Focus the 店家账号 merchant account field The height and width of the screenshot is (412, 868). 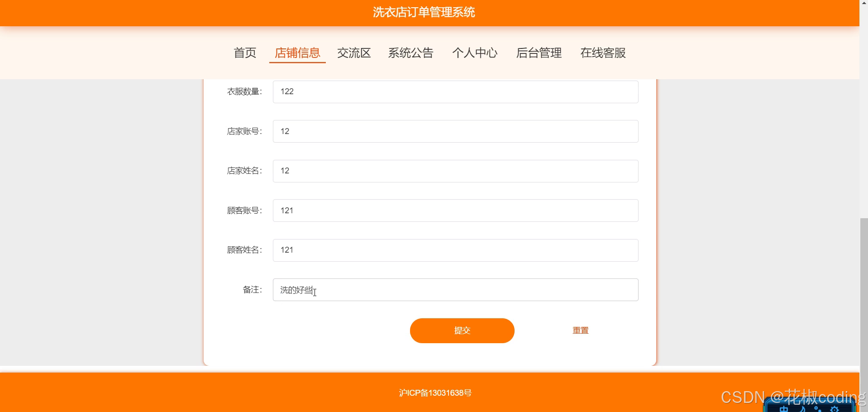pos(454,131)
